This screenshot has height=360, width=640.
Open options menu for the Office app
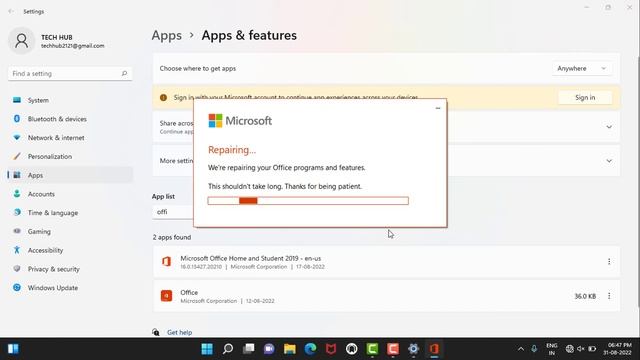pyautogui.click(x=609, y=296)
